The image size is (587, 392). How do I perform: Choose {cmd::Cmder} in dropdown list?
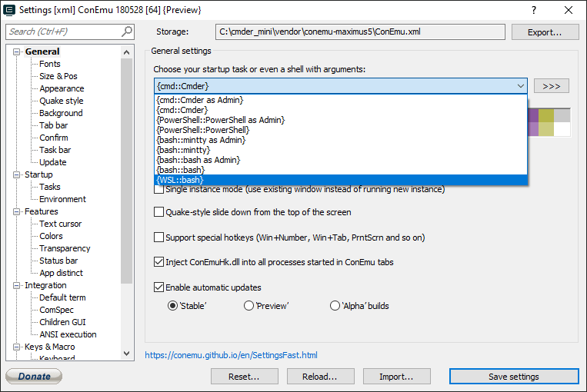pyautogui.click(x=341, y=110)
